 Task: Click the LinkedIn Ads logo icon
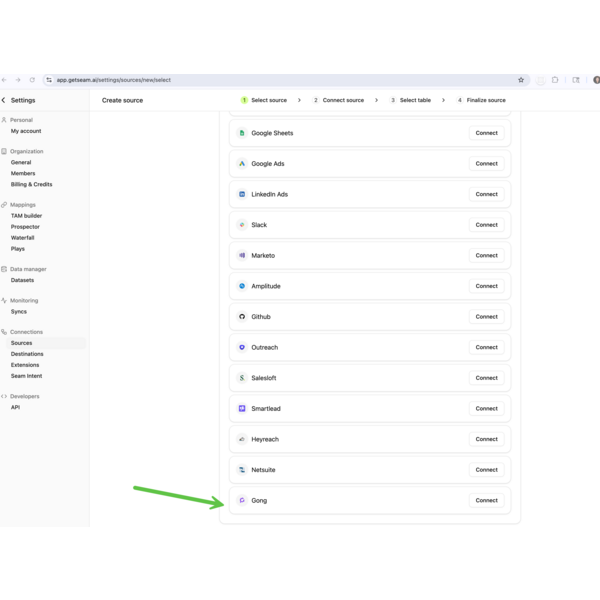pos(242,194)
